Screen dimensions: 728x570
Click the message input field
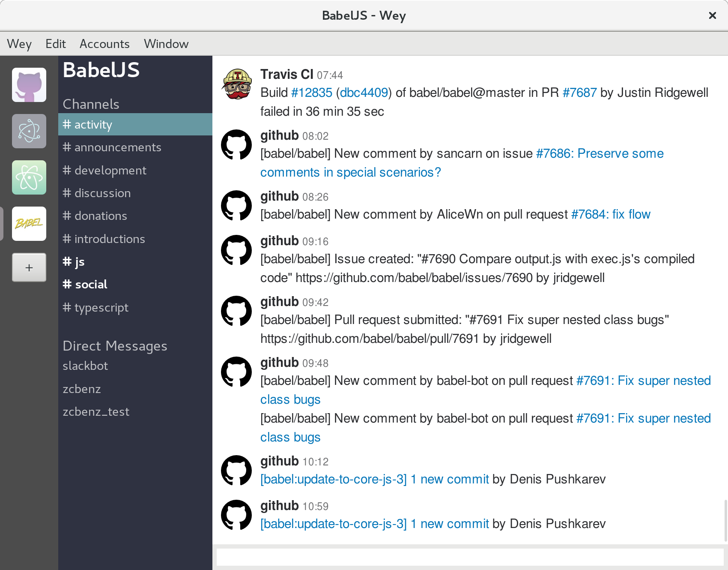click(470, 557)
